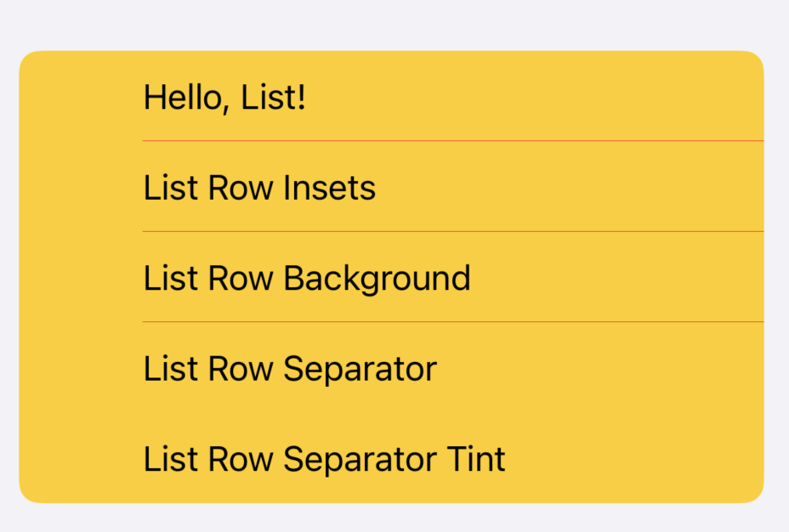
Task: Click the separator line below "Hello, List!"
Action: [x=452, y=140]
